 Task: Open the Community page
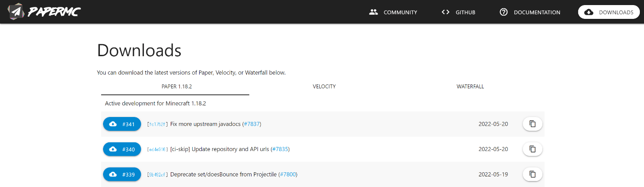coord(393,12)
